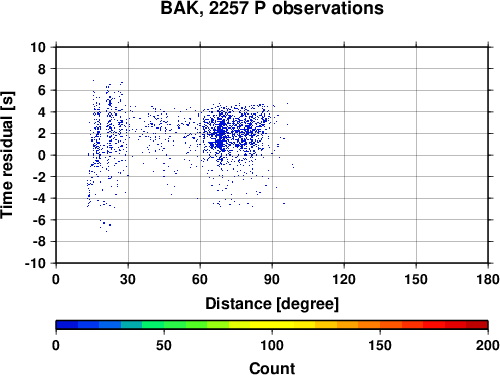
Task: Click y-axis tick label "10"
Action: 38,47
